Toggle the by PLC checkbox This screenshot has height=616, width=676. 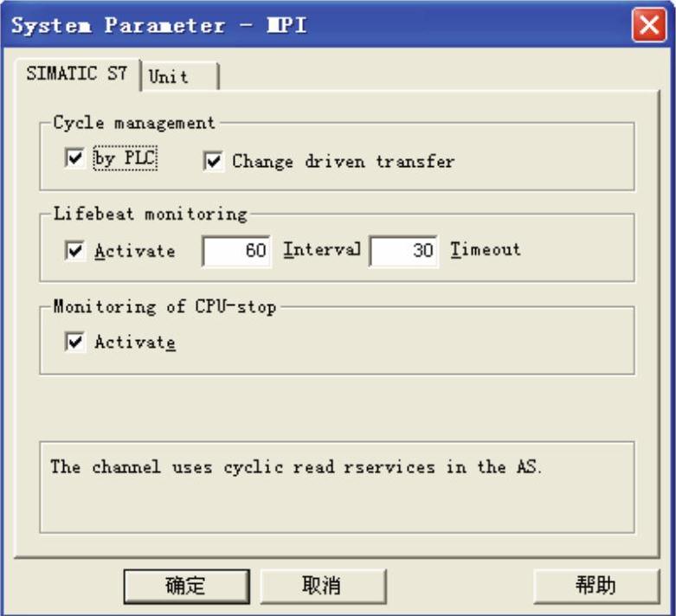[x=75, y=160]
